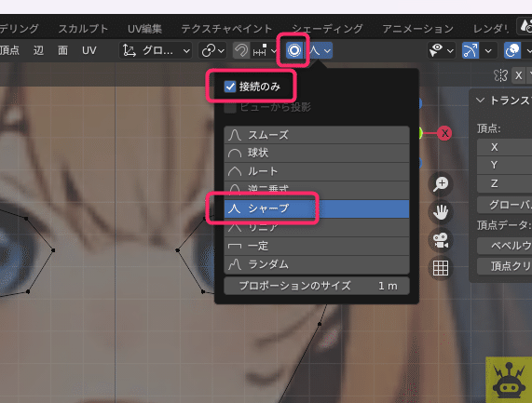Select 球状 falloff type
Image resolution: width=532 pixels, height=403 pixels.
point(317,154)
